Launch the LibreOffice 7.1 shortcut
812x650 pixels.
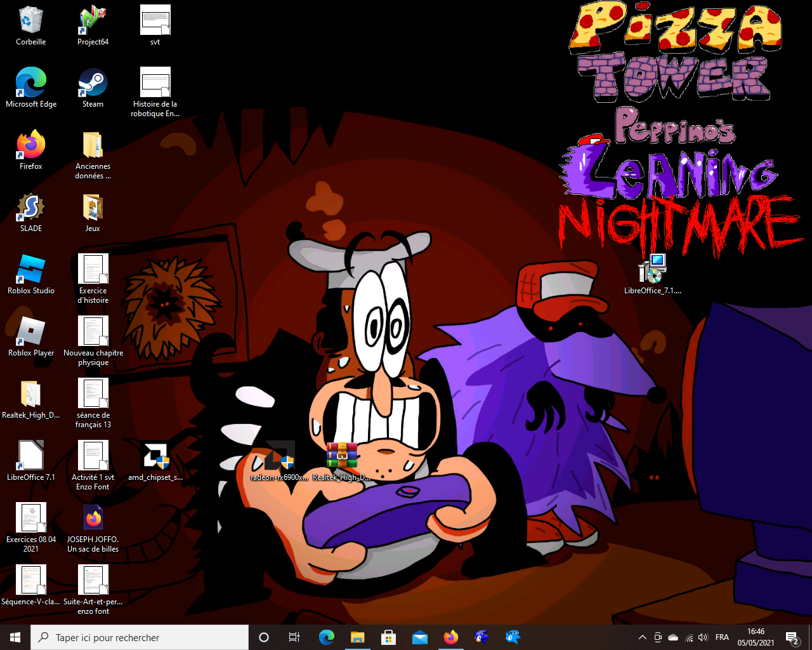pos(30,461)
